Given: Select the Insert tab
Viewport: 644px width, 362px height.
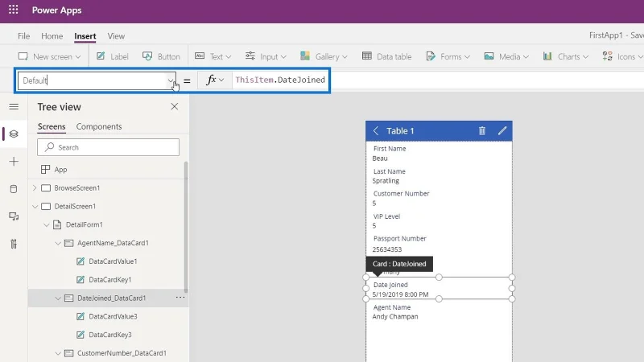Looking at the screenshot, I should click(x=85, y=36).
